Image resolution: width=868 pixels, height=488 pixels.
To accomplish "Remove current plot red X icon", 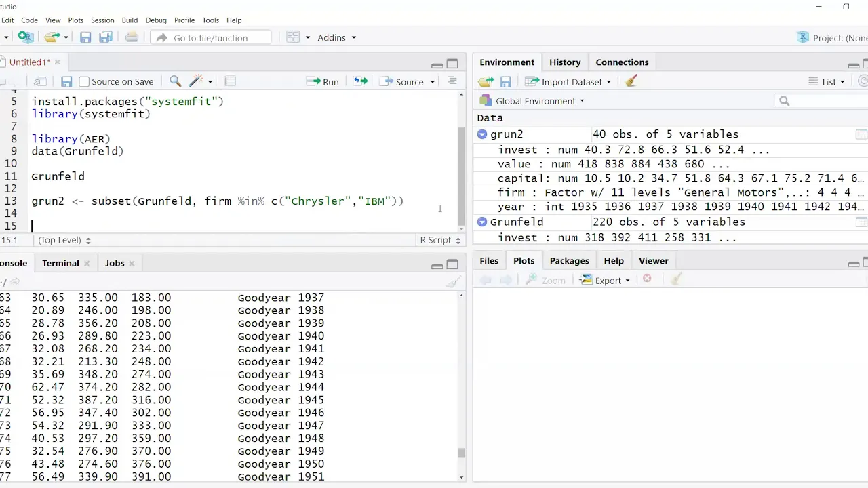I will [647, 279].
